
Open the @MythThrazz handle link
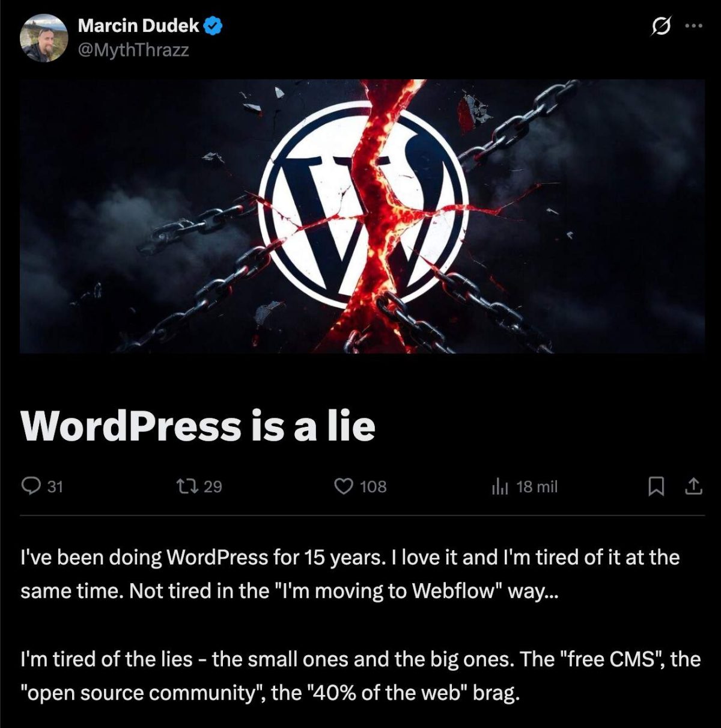133,50
